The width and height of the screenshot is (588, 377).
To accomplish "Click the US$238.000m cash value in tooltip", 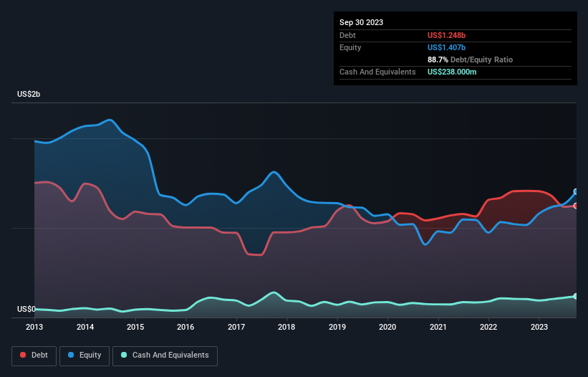I will (x=452, y=72).
